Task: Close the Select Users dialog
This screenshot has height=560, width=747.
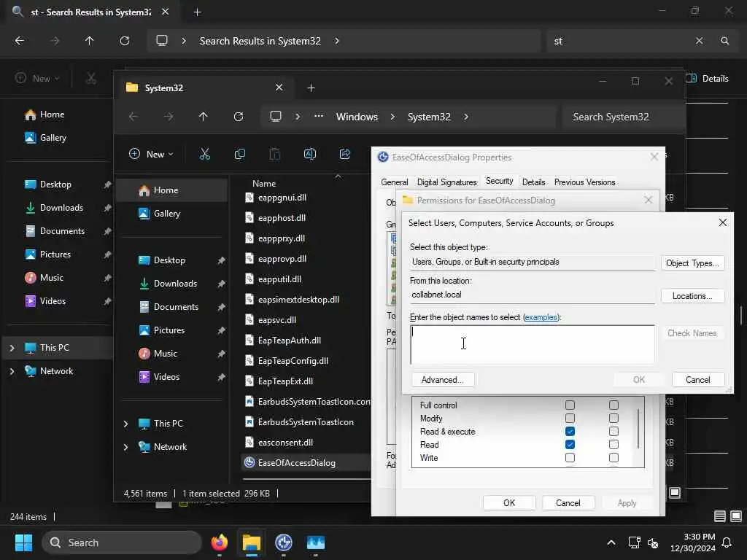Action: (x=723, y=223)
